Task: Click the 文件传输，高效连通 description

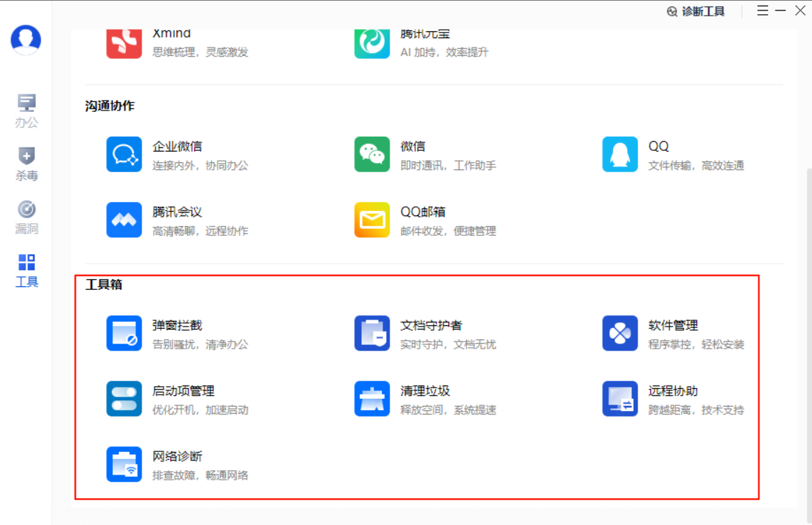Action: tap(697, 166)
